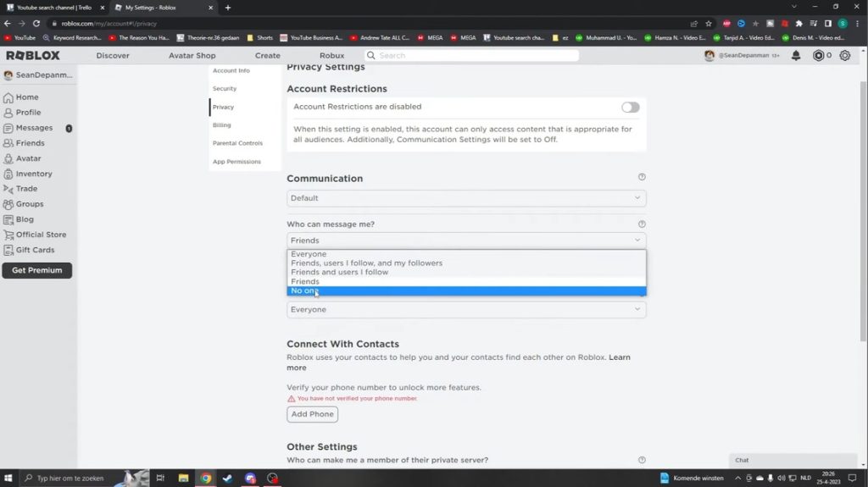Open Steam icon on taskbar
Image resolution: width=868 pixels, height=487 pixels.
coord(227,479)
